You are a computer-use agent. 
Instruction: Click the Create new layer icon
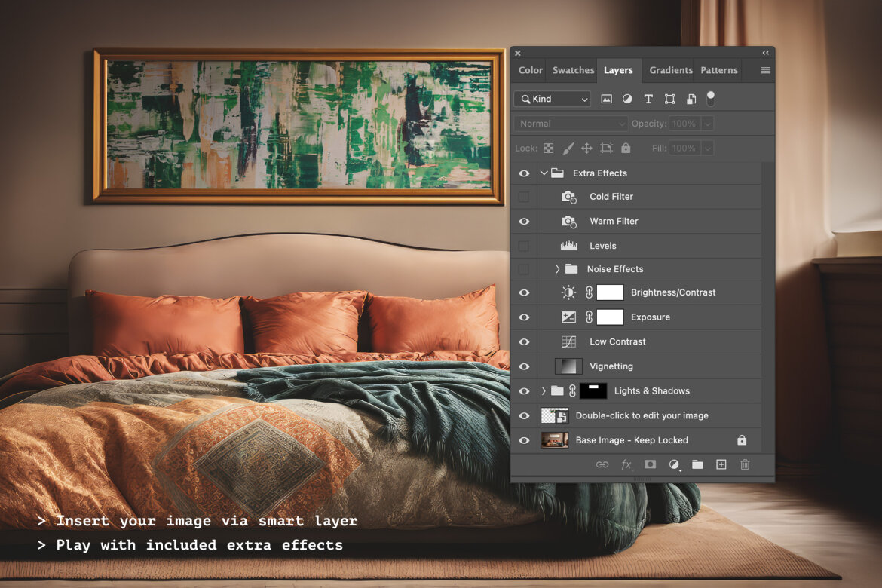[721, 464]
